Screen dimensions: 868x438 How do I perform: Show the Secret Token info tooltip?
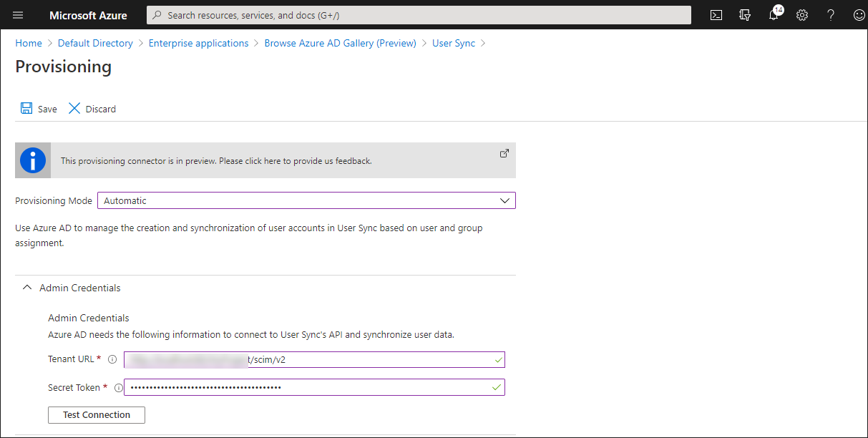coord(119,387)
